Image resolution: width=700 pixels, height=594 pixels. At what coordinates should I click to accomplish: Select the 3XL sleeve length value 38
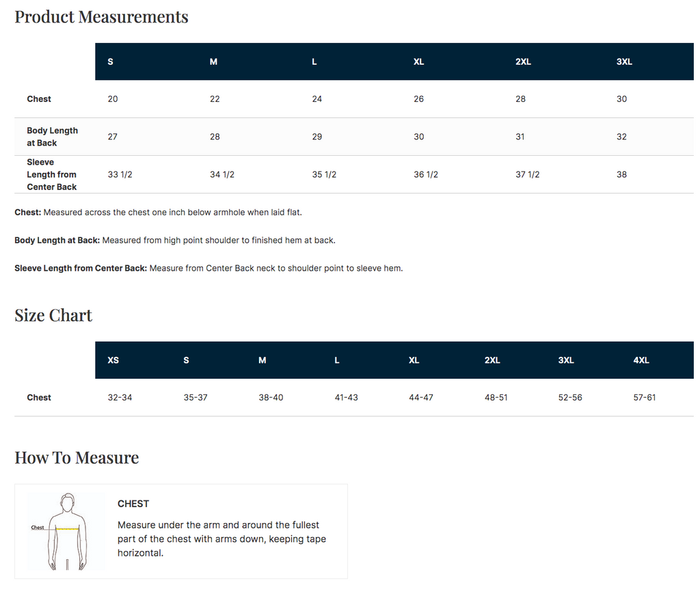click(621, 174)
